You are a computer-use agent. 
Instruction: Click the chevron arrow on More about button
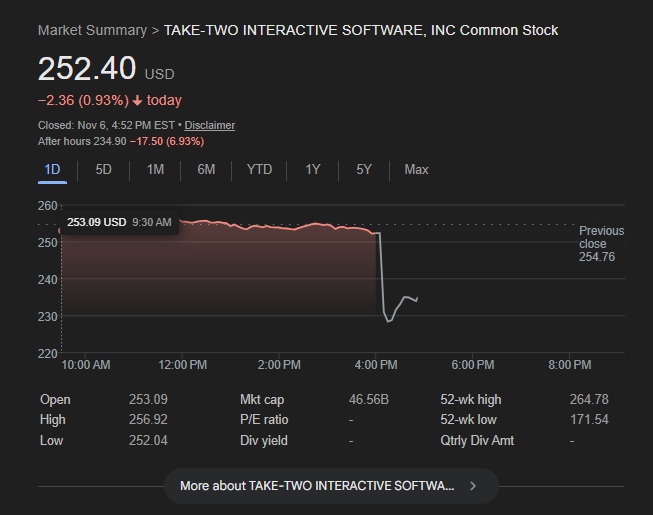[x=473, y=486]
